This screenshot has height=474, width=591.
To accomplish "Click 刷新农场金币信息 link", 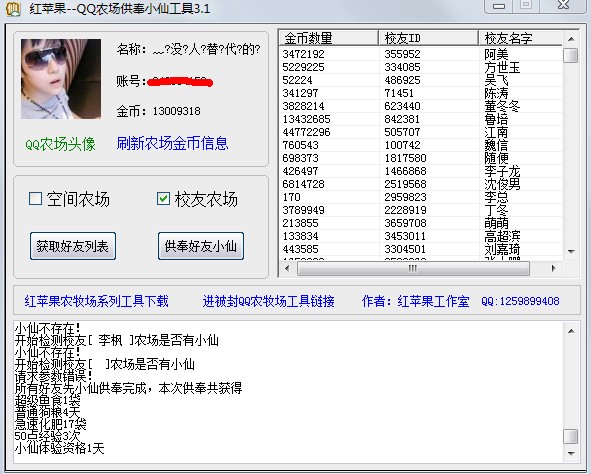I will point(172,144).
